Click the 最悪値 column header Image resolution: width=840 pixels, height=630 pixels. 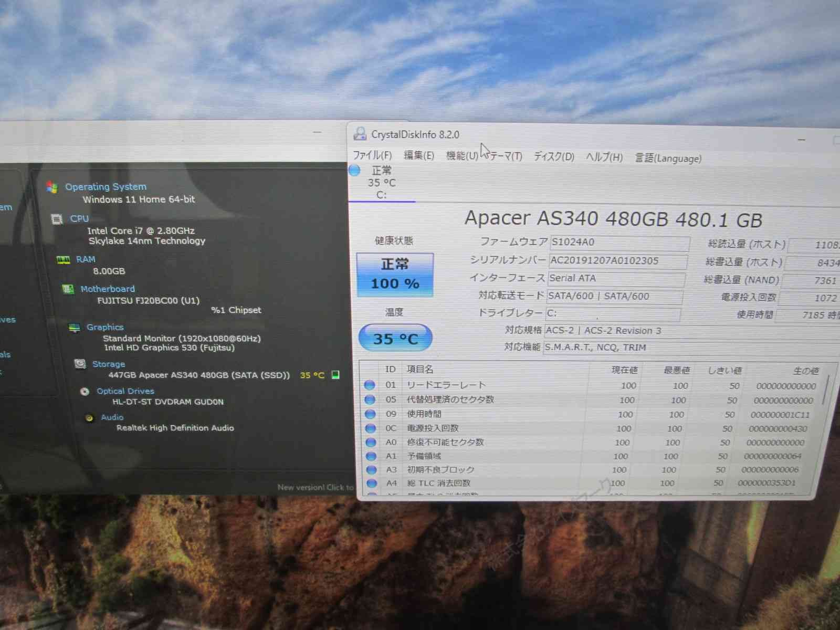676,371
